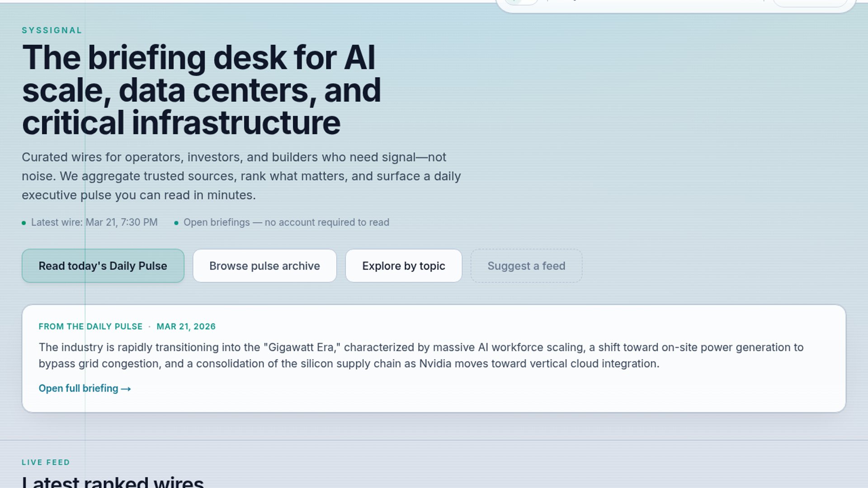Click the green dot beside Open briefings
This screenshot has width=868, height=488.
[x=176, y=223]
